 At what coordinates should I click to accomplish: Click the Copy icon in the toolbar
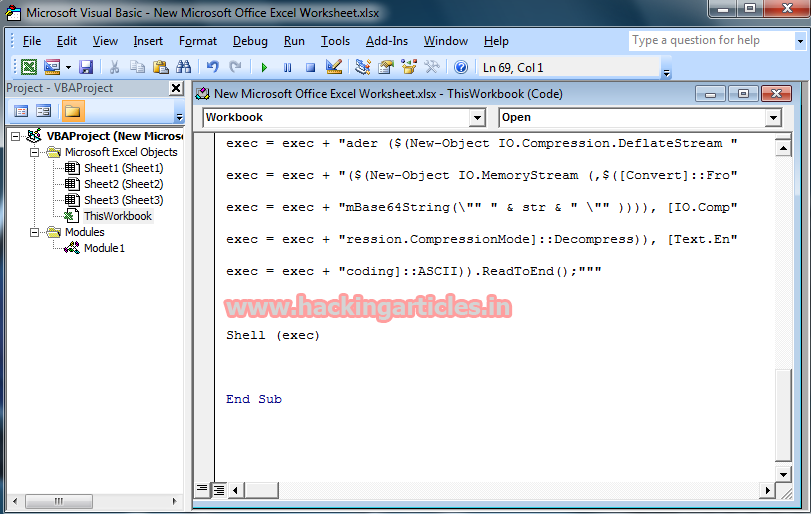coord(137,67)
